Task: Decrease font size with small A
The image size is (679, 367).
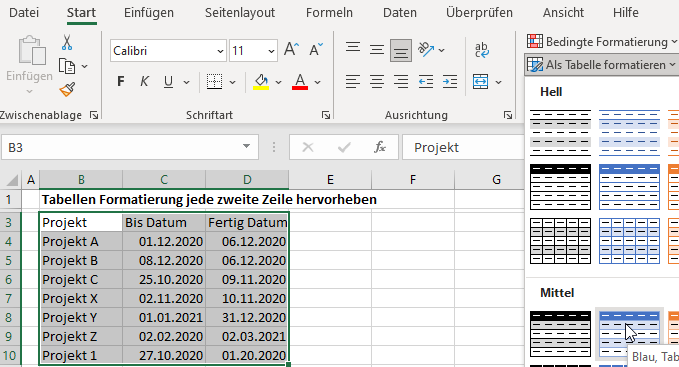Action: coord(316,49)
